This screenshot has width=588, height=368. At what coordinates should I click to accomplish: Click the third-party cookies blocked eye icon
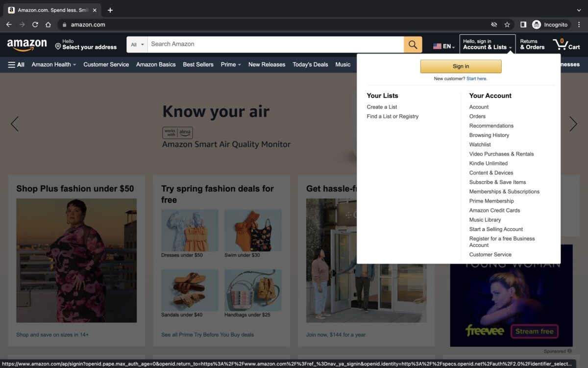(x=494, y=25)
